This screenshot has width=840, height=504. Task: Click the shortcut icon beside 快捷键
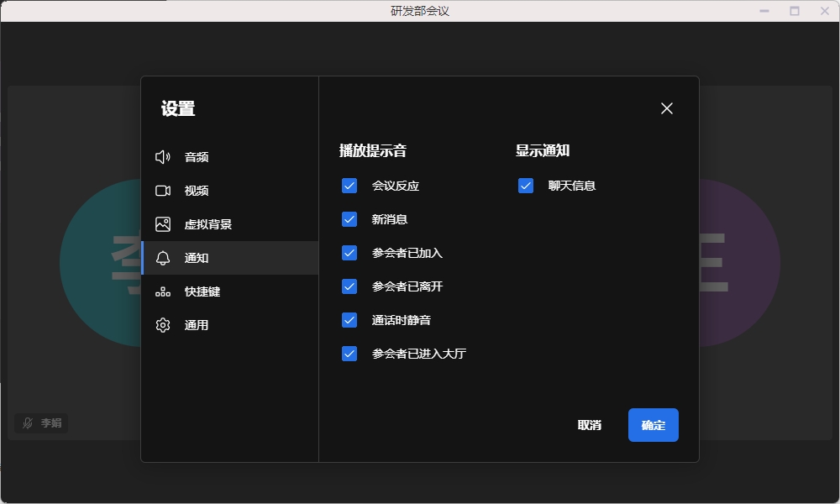(x=163, y=291)
